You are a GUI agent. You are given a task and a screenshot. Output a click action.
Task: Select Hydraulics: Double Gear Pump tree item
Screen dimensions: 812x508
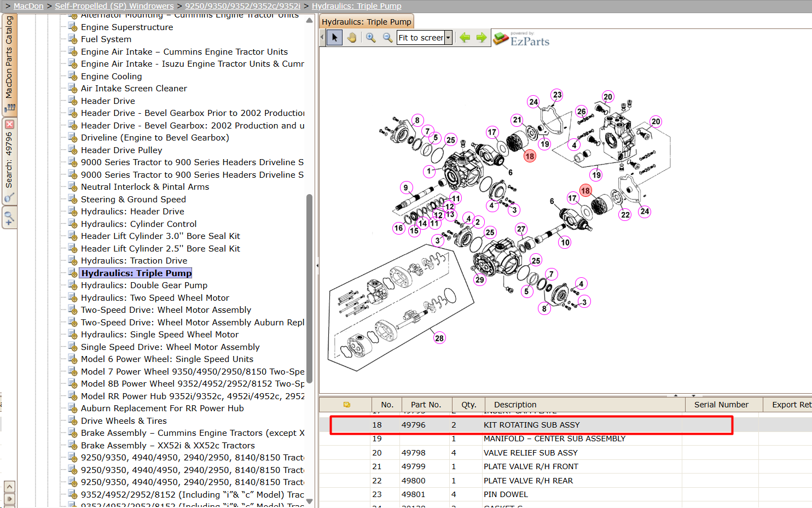tap(144, 285)
